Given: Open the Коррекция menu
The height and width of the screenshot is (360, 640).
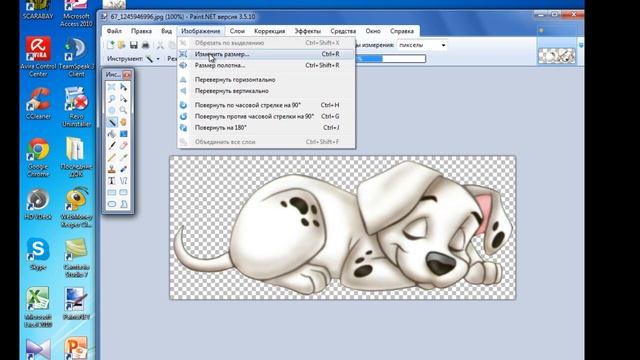Looking at the screenshot, I should pos(269,31).
